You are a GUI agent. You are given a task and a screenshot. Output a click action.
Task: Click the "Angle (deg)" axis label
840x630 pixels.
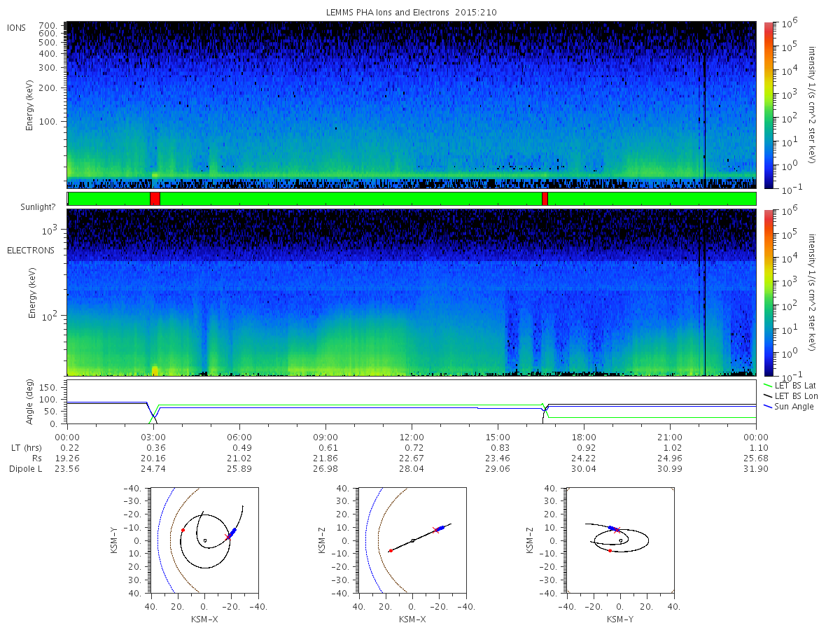[31, 402]
